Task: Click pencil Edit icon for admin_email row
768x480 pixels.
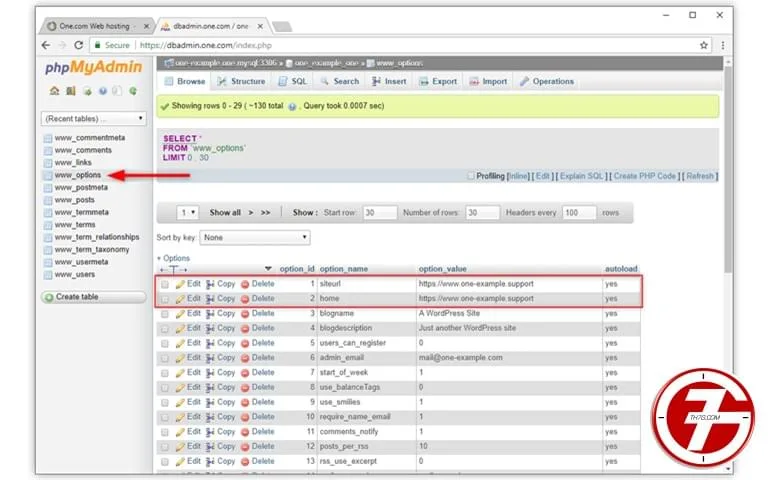Action: pyautogui.click(x=180, y=358)
